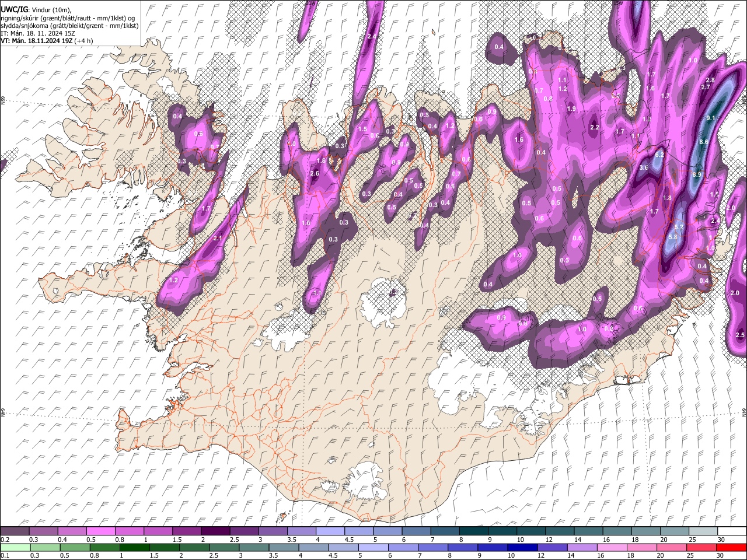Click the 2.8 precipitation value on the map
Viewport: 747px width, 560px height.
[710, 80]
